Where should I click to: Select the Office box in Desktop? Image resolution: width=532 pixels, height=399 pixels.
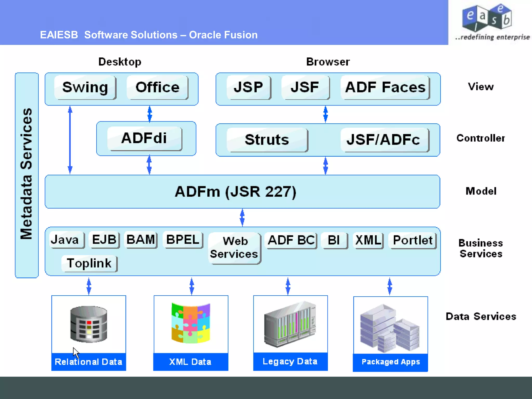157,88
